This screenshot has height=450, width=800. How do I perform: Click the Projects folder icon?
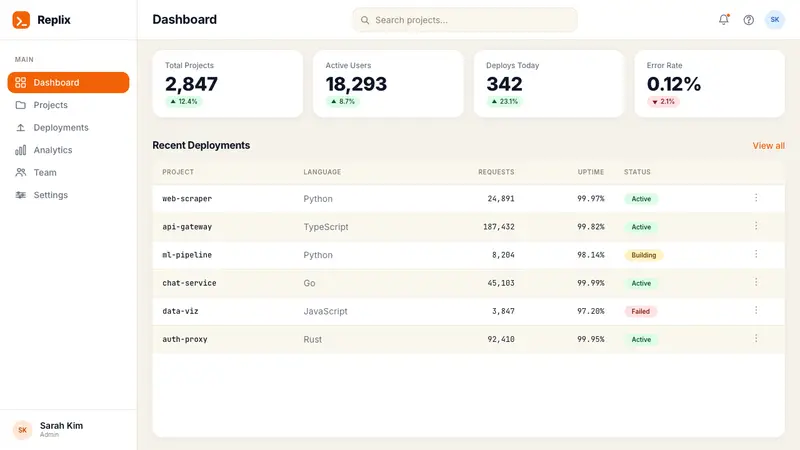click(x=20, y=105)
